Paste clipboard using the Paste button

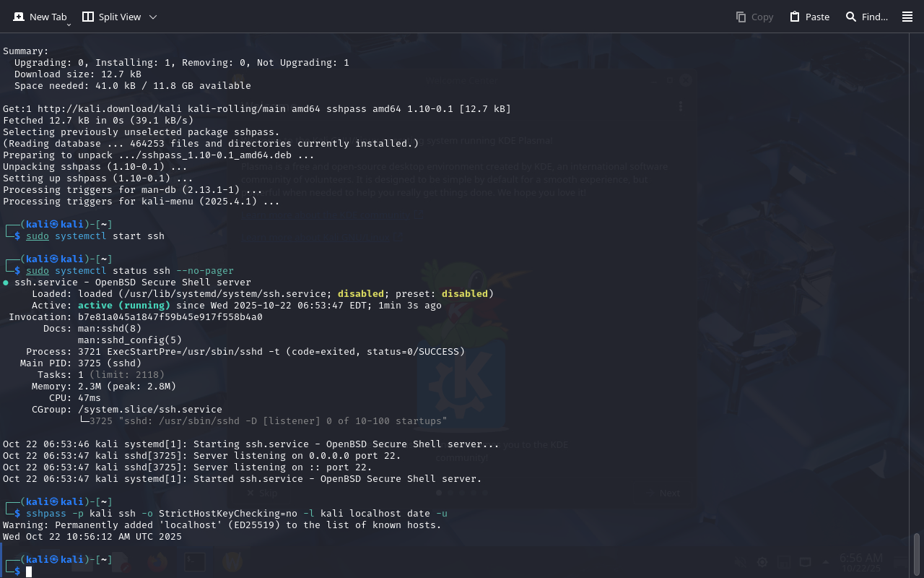coord(809,17)
